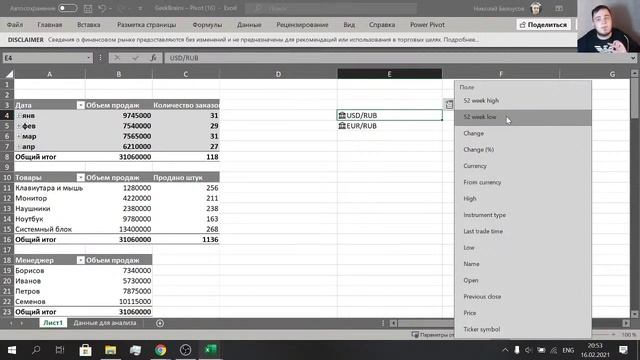Open the Менеджер filter dropdown

click(80, 260)
